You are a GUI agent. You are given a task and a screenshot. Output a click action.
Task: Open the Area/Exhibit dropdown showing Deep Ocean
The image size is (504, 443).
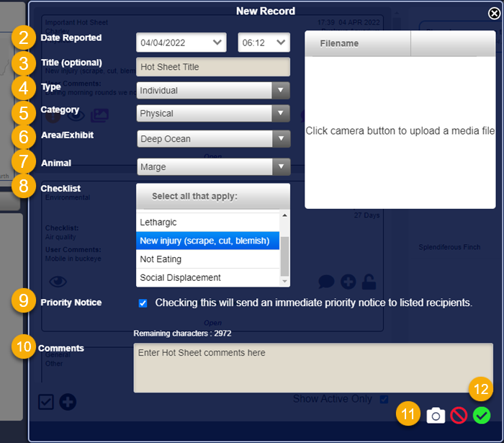pyautogui.click(x=213, y=139)
